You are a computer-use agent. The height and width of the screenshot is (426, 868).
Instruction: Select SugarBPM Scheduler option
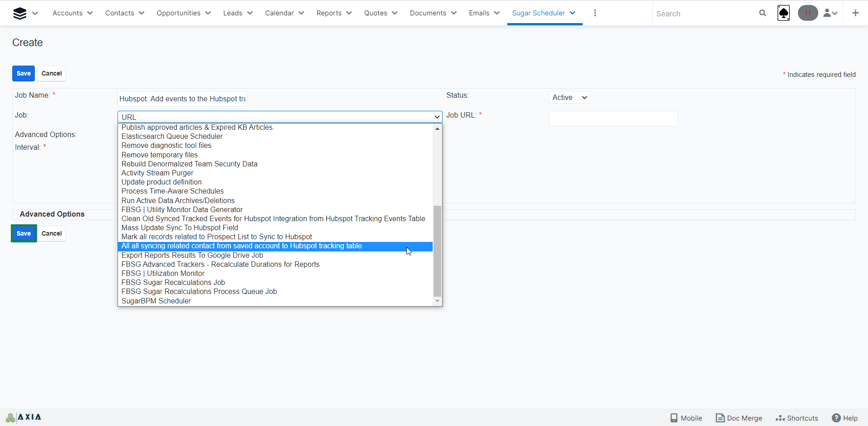tap(275, 301)
